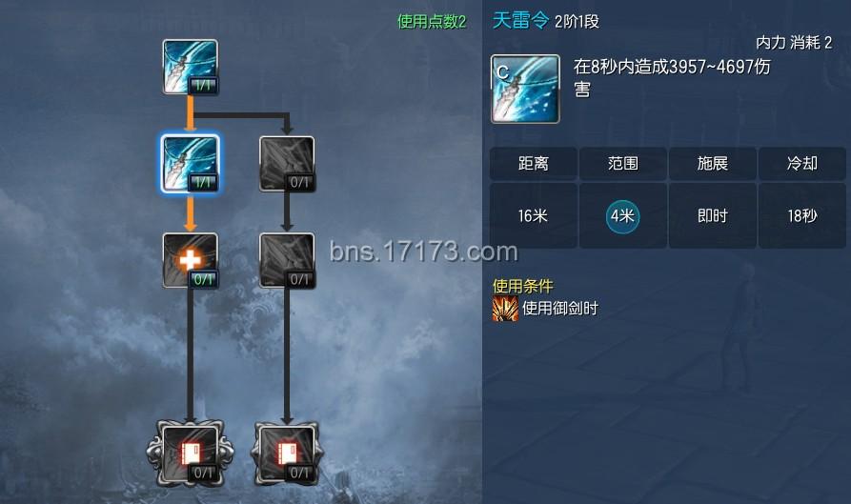Select the 范围 column header
The height and width of the screenshot is (504, 851).
[x=622, y=163]
